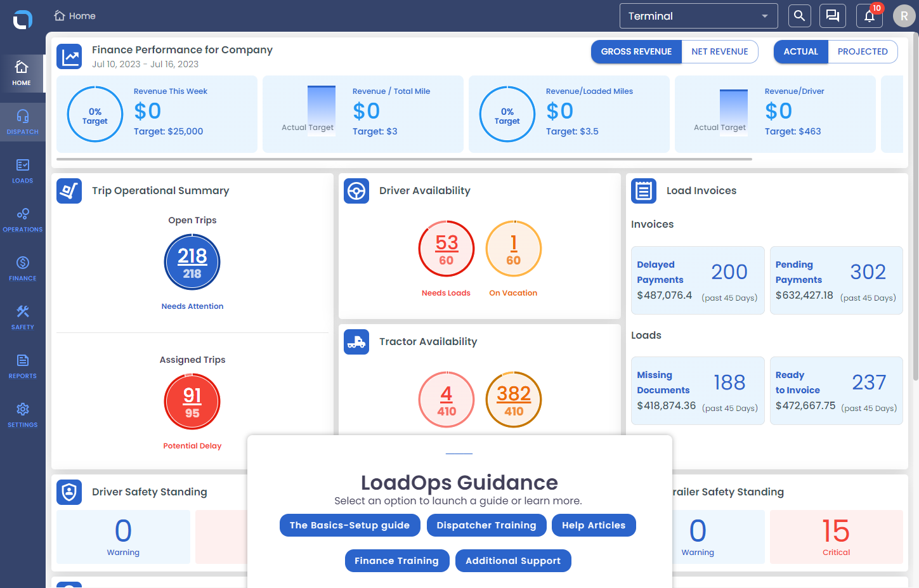Open Additional Support option
The width and height of the screenshot is (919, 588).
pos(513,561)
